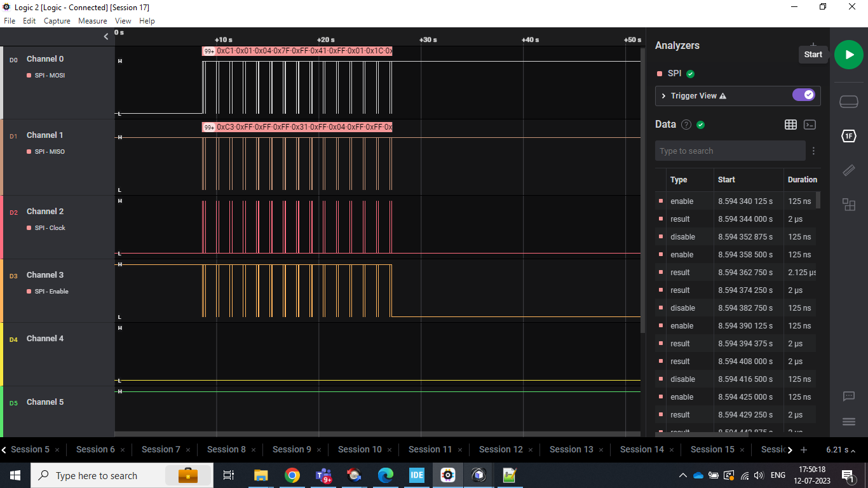
Task: Start a new capture with the green Play button
Action: pyautogui.click(x=848, y=55)
